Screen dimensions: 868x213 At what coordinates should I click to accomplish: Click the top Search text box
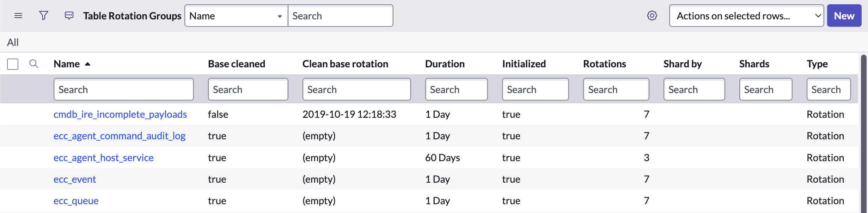(x=340, y=16)
